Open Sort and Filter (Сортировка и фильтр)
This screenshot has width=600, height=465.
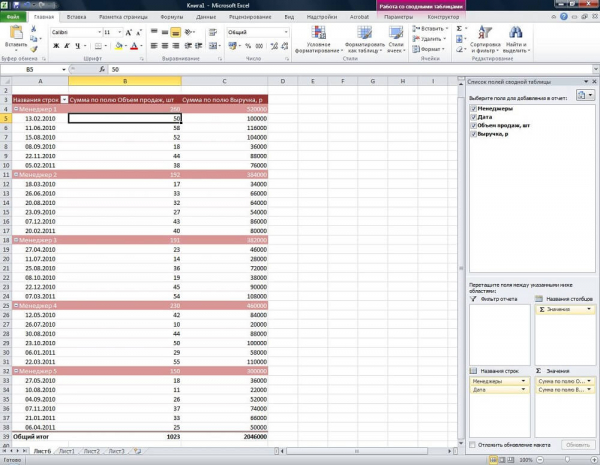[x=485, y=40]
